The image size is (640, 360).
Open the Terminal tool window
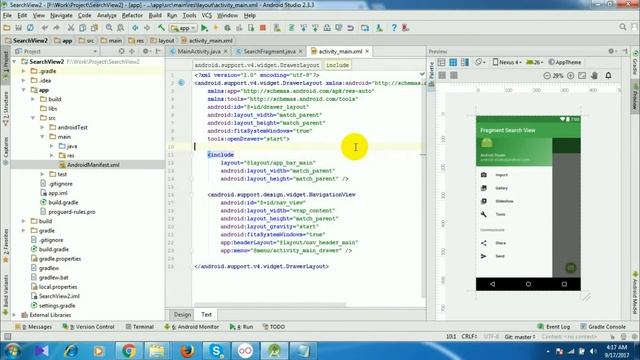[x=140, y=327]
